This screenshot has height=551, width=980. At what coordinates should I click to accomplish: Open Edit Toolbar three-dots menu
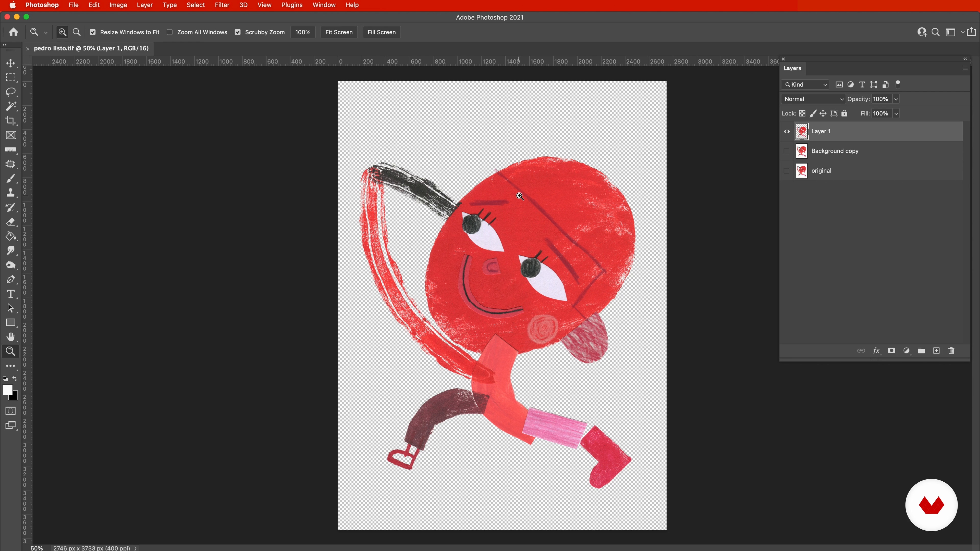tap(11, 366)
